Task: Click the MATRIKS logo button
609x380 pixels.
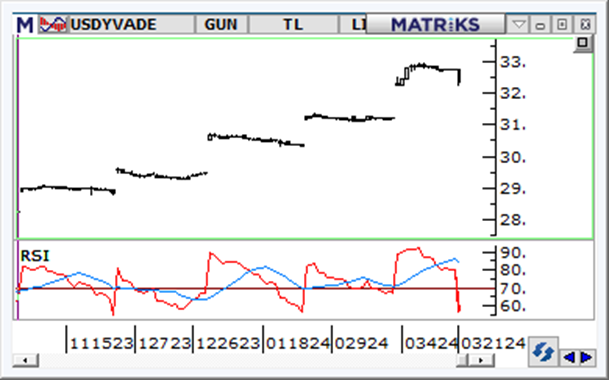Action: point(435,24)
